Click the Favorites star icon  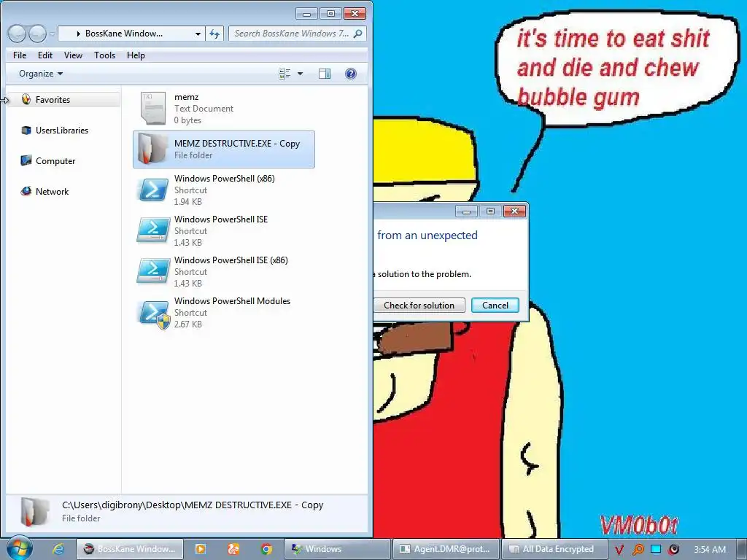click(26, 99)
